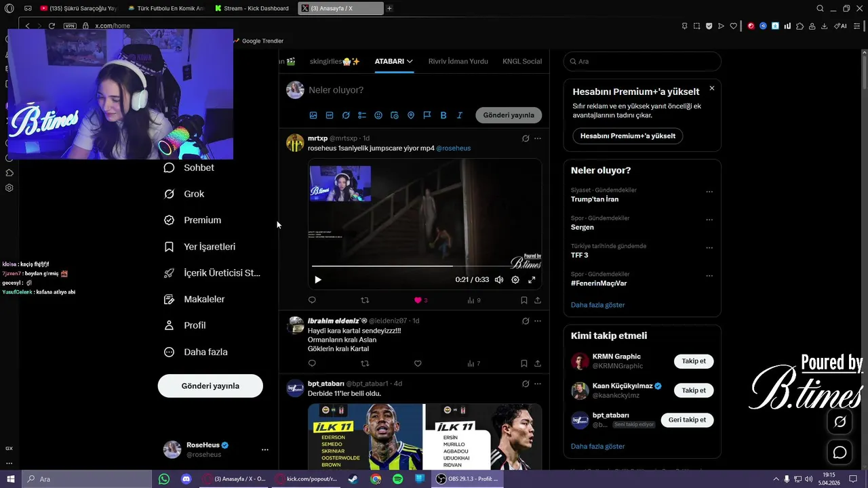The image size is (868, 488).
Task: Apply italic formatting in the composer
Action: tap(460, 115)
